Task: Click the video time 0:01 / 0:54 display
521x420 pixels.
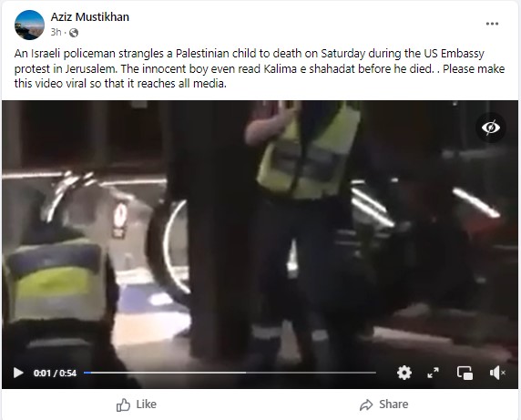Action: click(x=55, y=374)
